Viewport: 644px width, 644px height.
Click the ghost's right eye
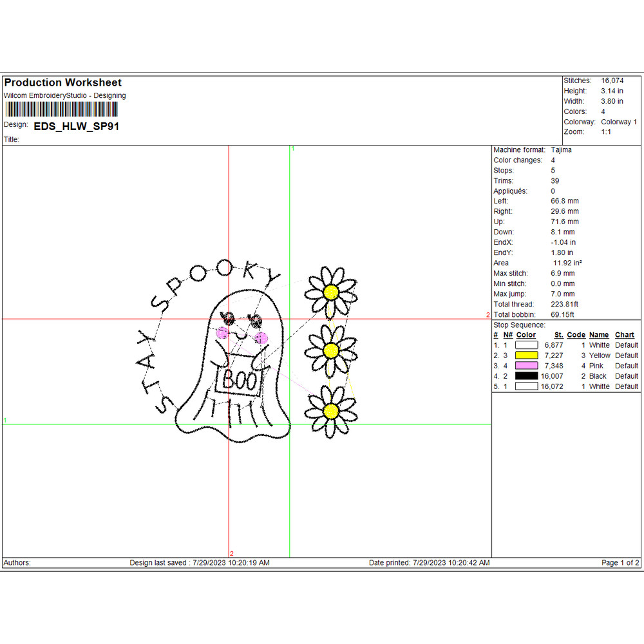pyautogui.click(x=254, y=320)
